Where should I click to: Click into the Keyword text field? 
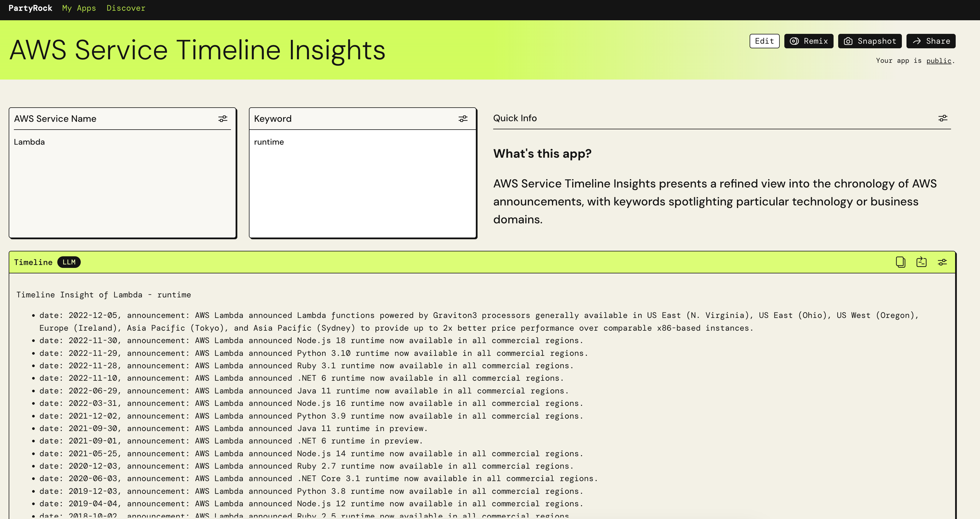(361, 183)
